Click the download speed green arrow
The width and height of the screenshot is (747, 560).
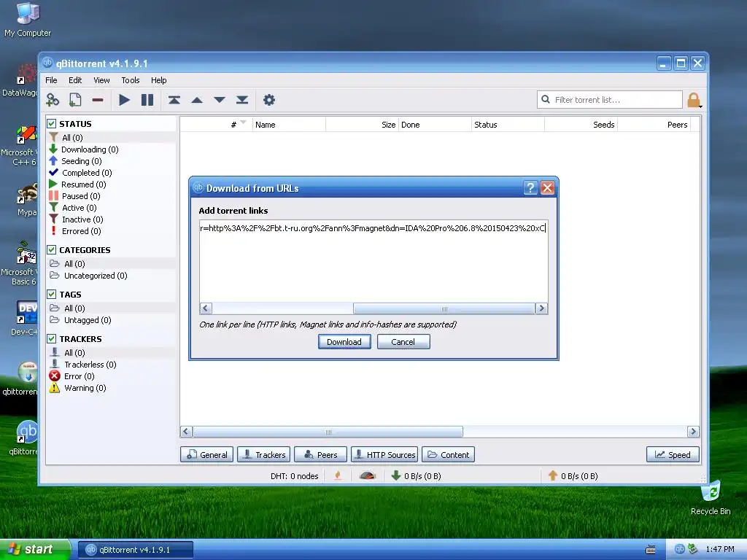tap(395, 475)
